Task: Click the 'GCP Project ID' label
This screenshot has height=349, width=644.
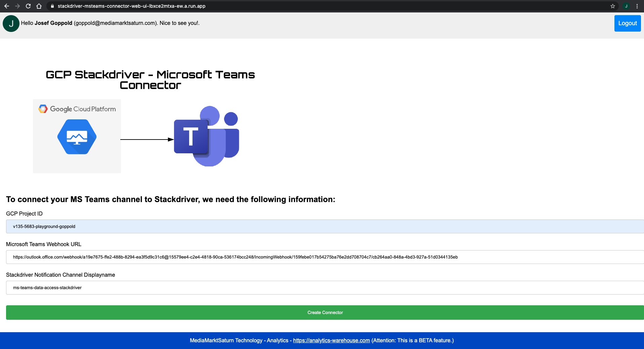Action: (24, 214)
